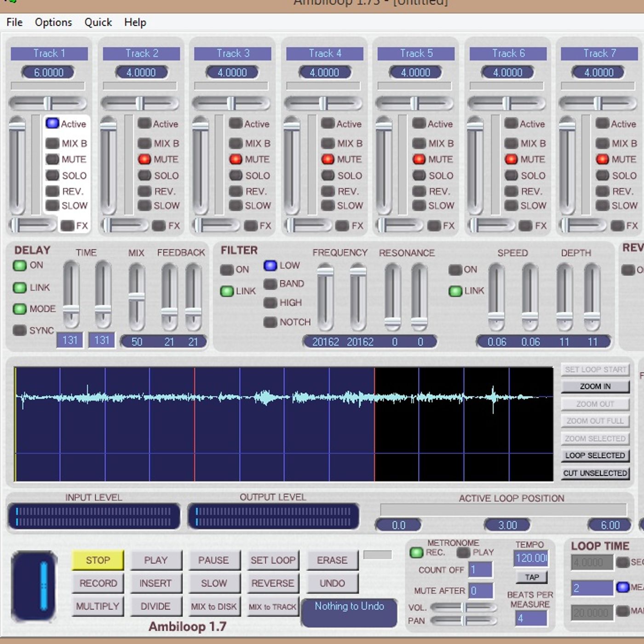Viewport: 644px width, 644px height.
Task: Open the File menu
Action: (14, 22)
